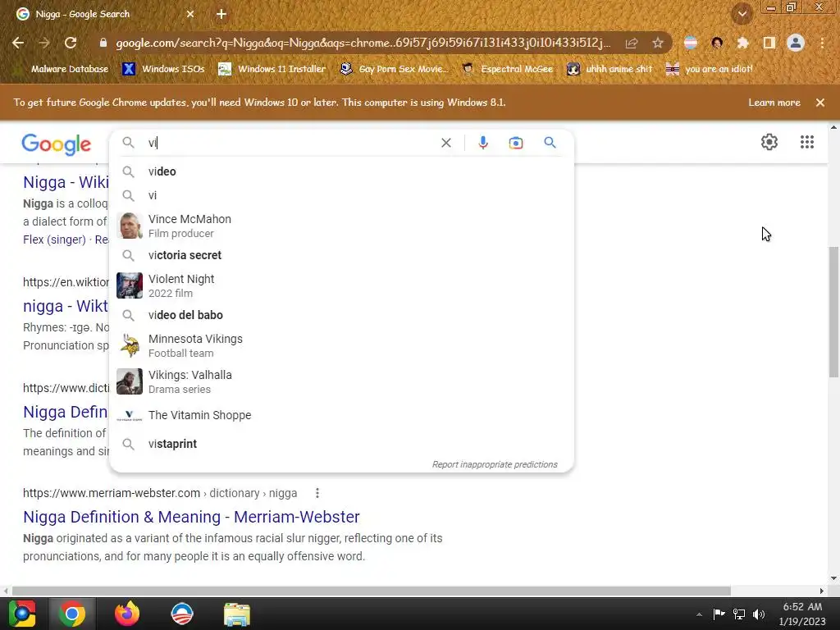Share this page via address bar icon

coord(632,43)
